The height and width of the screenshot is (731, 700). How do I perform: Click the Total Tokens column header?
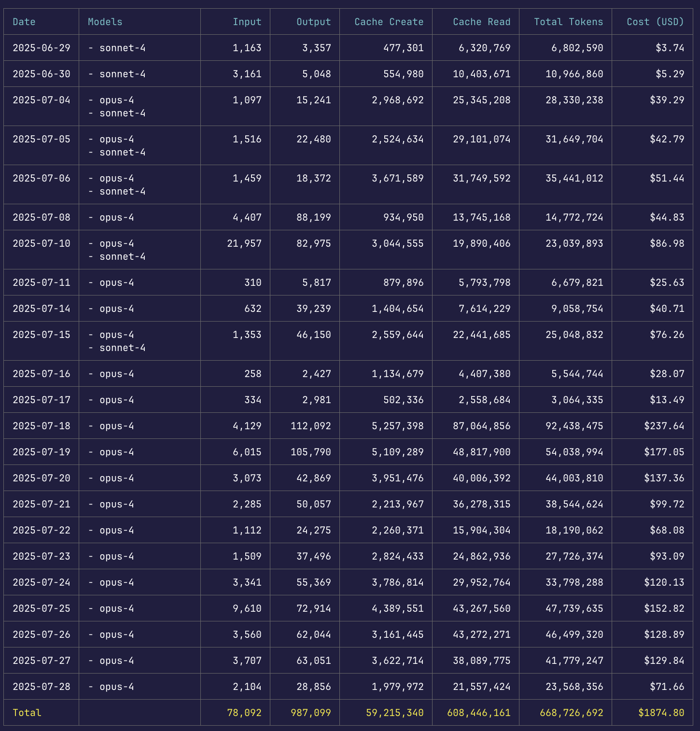[x=568, y=22]
